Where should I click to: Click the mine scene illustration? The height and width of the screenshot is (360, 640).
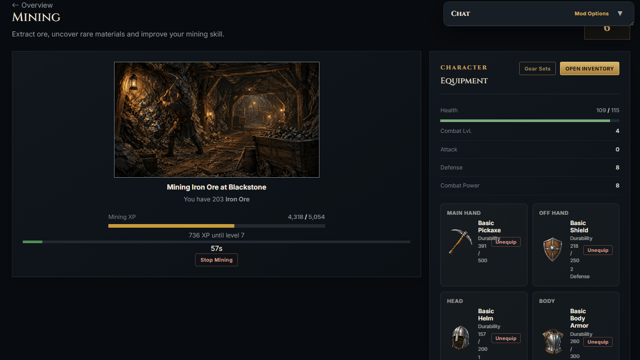217,120
